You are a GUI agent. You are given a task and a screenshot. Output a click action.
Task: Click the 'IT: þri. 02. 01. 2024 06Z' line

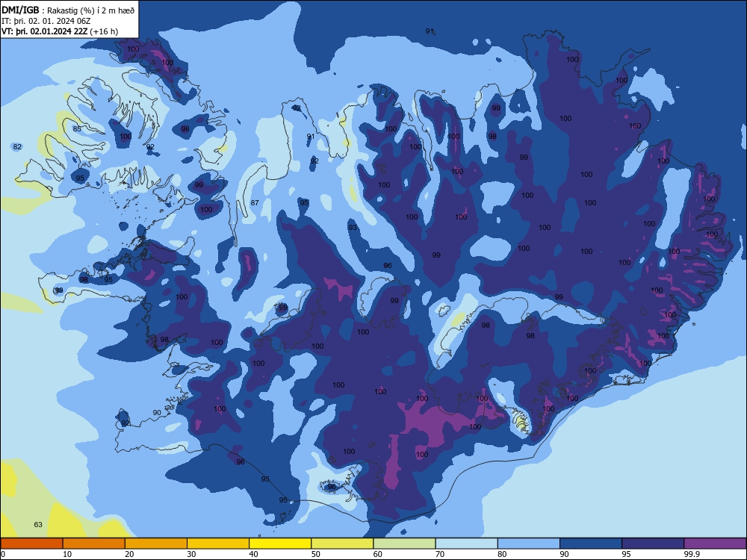pyautogui.click(x=46, y=21)
